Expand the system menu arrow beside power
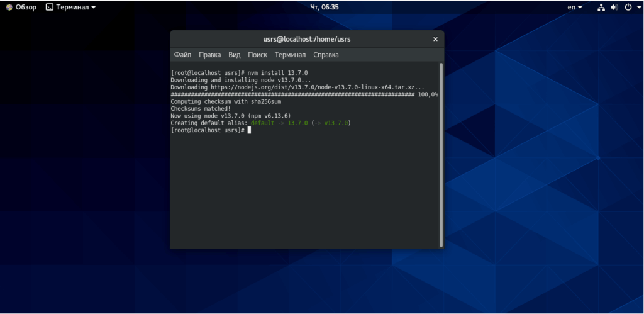644x314 pixels. pyautogui.click(x=636, y=8)
